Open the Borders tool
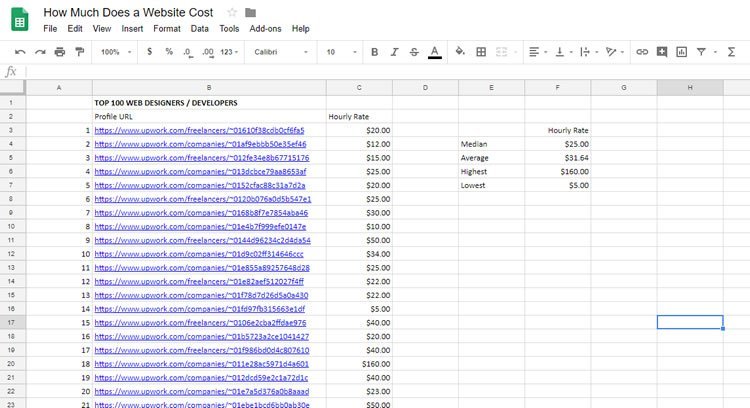Screen dimensions: 750x408 tap(481, 52)
